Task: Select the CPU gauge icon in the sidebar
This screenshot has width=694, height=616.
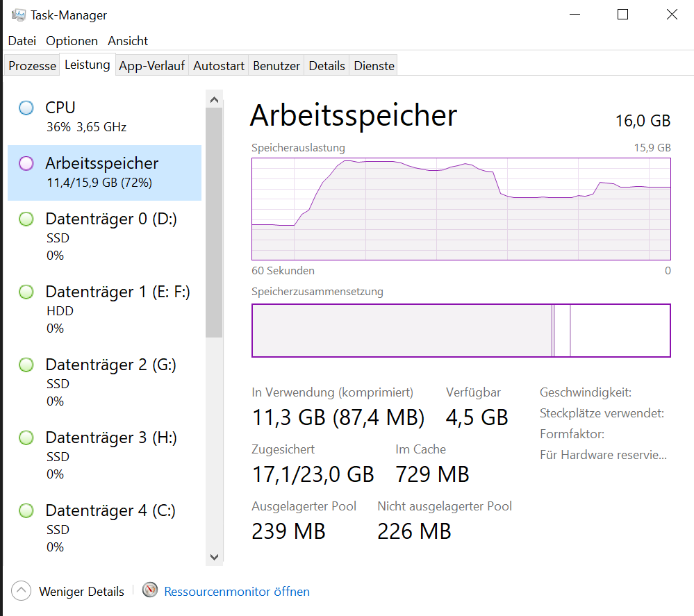Action: [x=26, y=108]
